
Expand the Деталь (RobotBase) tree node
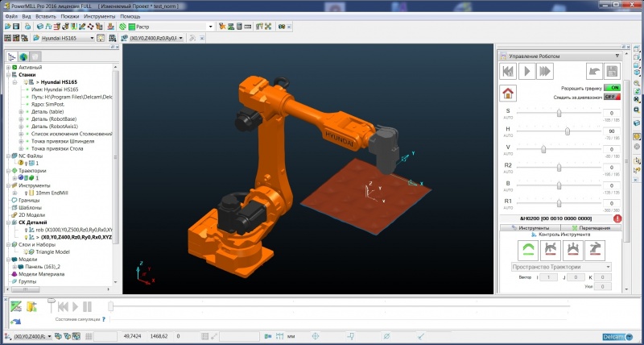(21, 119)
